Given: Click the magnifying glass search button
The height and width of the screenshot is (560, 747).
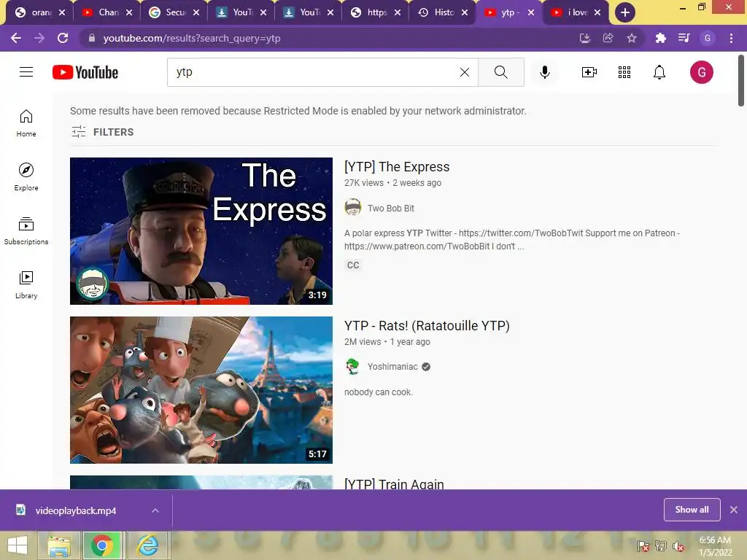Looking at the screenshot, I should tap(500, 72).
